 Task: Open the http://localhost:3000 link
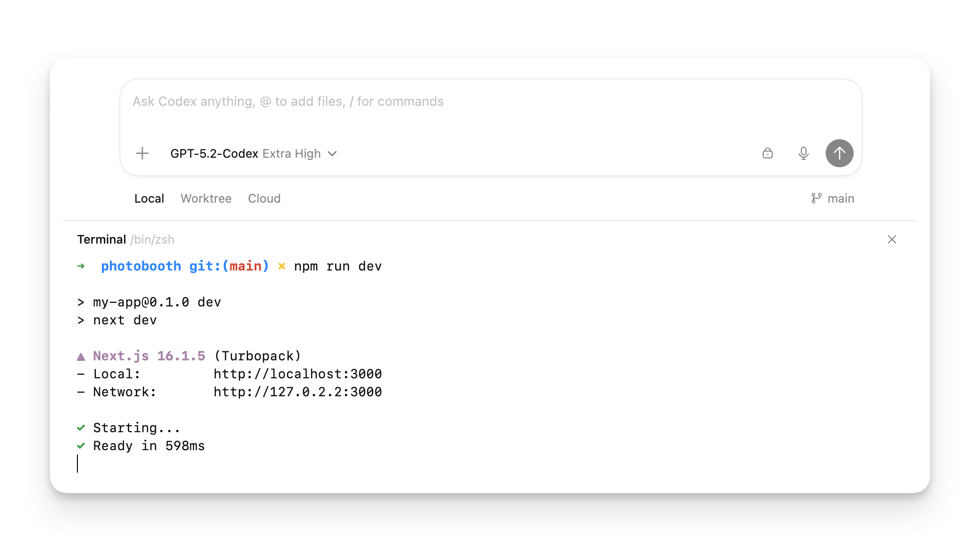[298, 373]
